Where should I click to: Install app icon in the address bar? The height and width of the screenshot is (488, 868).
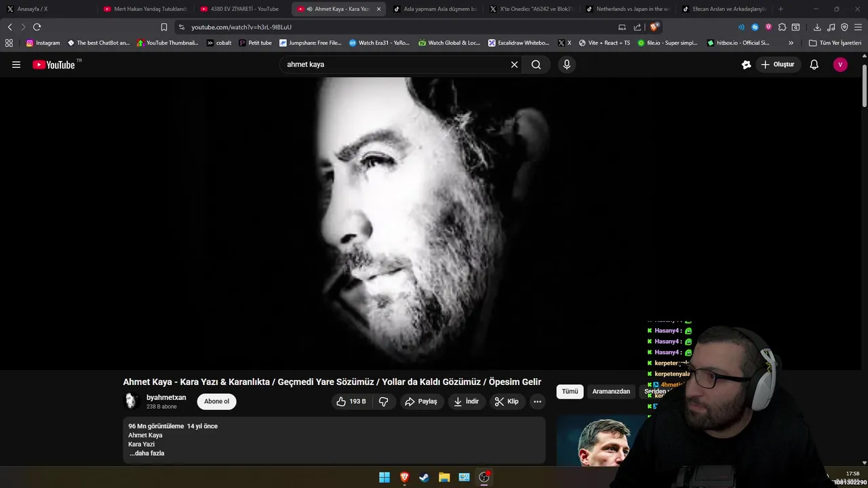622,27
